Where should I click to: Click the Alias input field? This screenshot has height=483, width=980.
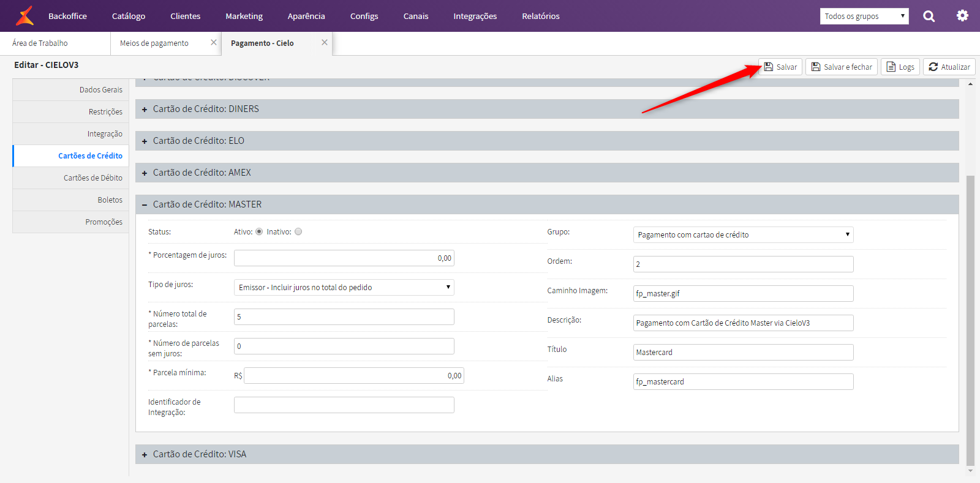[744, 381]
